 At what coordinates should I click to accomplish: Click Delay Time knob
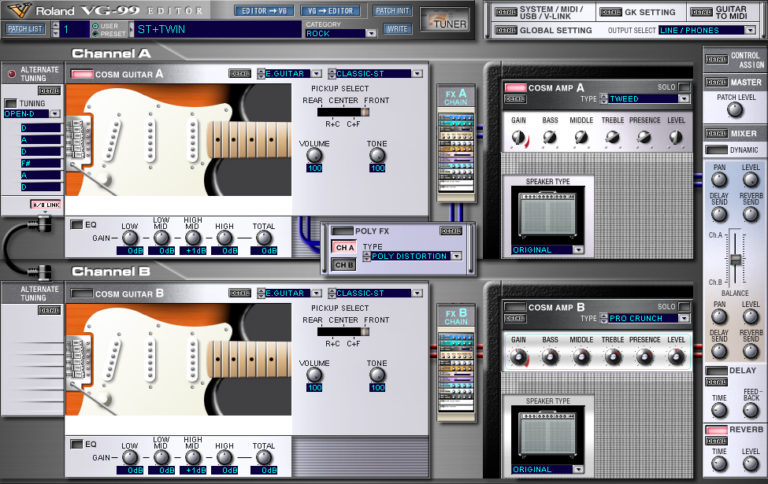coord(719,410)
